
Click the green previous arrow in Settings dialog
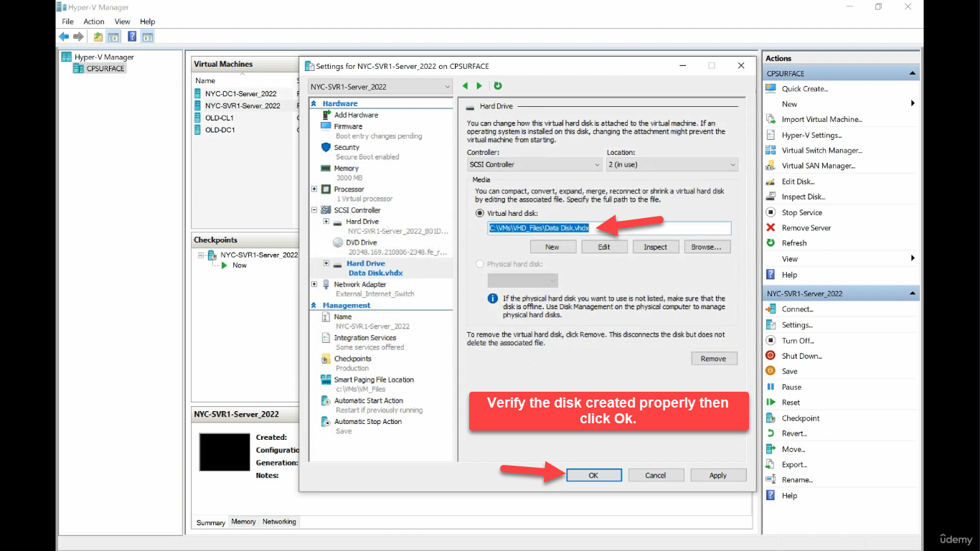465,86
